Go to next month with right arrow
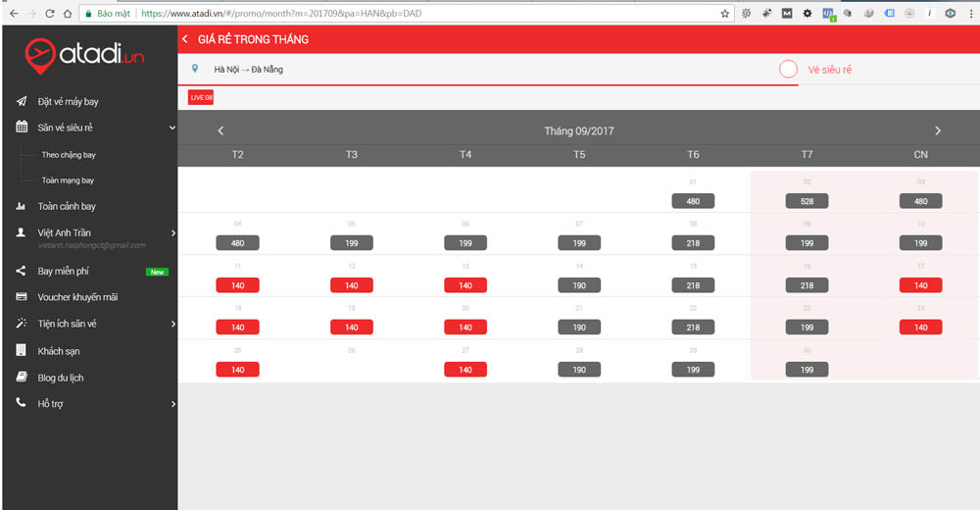This screenshot has height=510, width=980. tap(937, 130)
